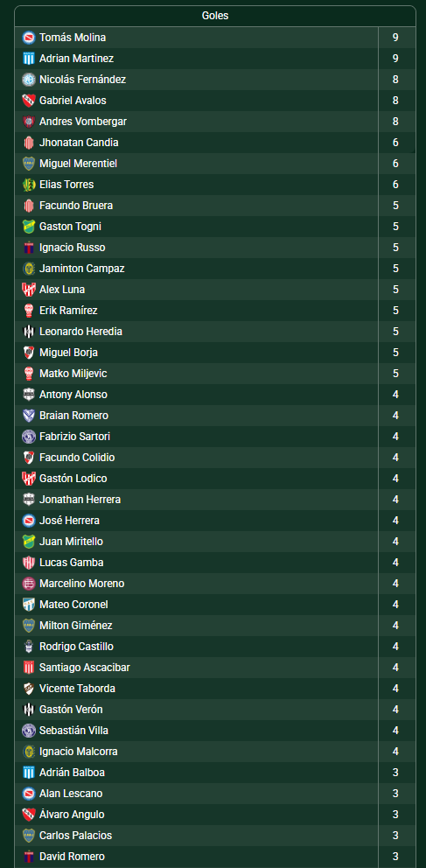Select the Leonardo Heredia row
426x868 pixels.
(x=215, y=332)
